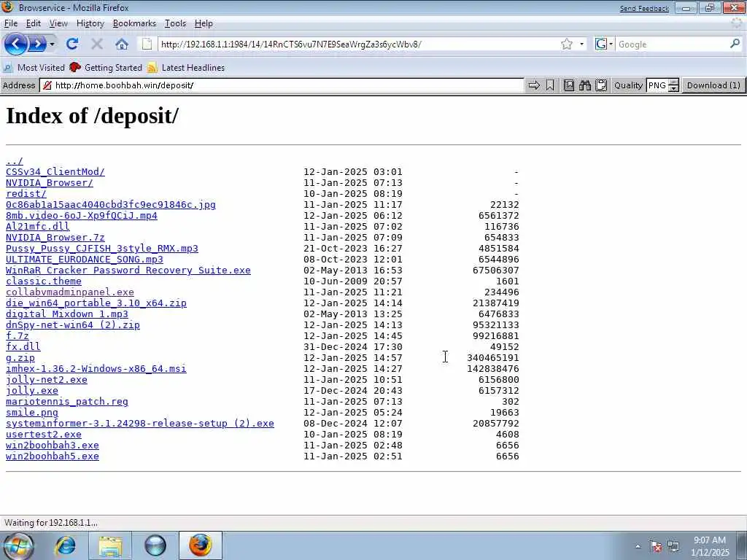Open the Edit menu
747x560 pixels.
33,23
